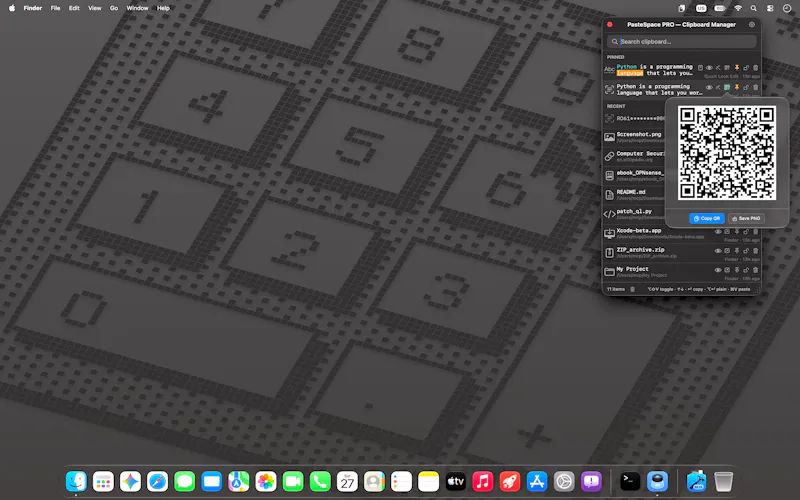This screenshot has width=800, height=500.
Task: Select the README.md clipboard entry
Action: click(634, 194)
